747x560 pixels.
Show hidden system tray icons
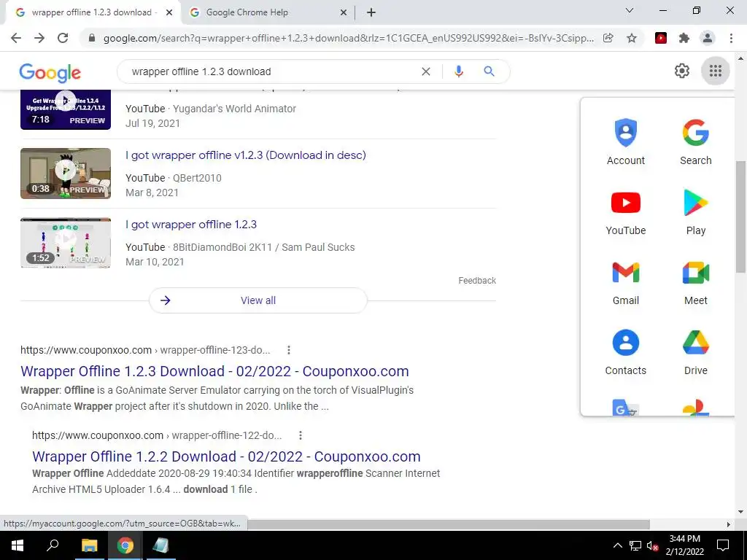[x=617, y=545]
